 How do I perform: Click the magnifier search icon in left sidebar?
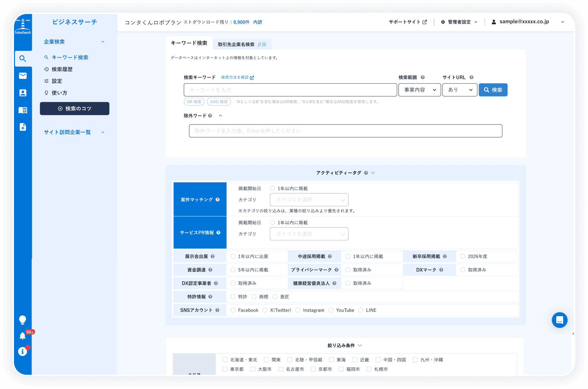pos(23,59)
